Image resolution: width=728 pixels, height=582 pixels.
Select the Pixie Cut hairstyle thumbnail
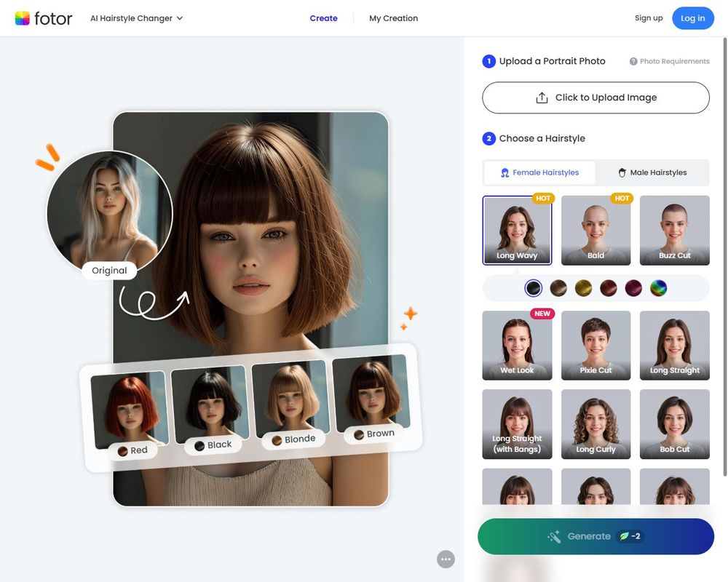click(x=596, y=345)
